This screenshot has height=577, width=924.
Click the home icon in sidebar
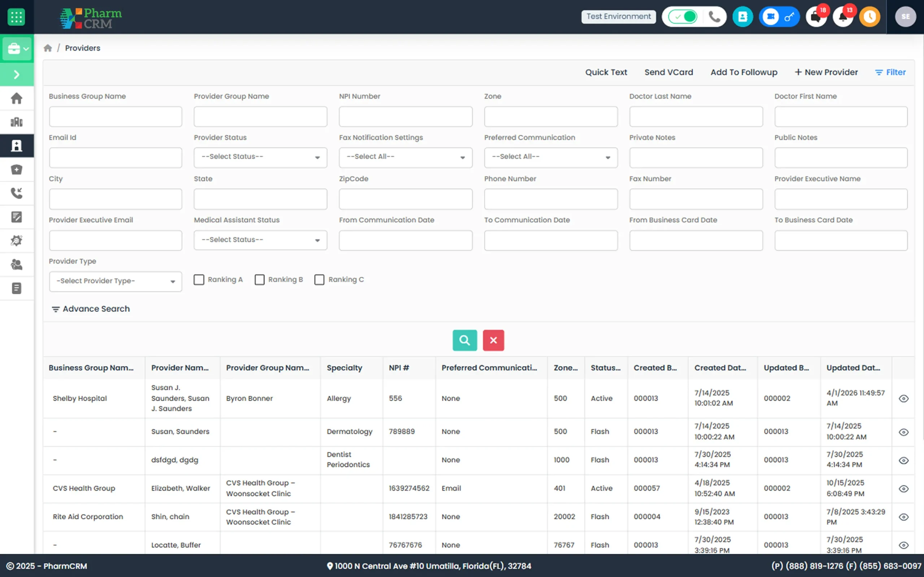pos(16,98)
